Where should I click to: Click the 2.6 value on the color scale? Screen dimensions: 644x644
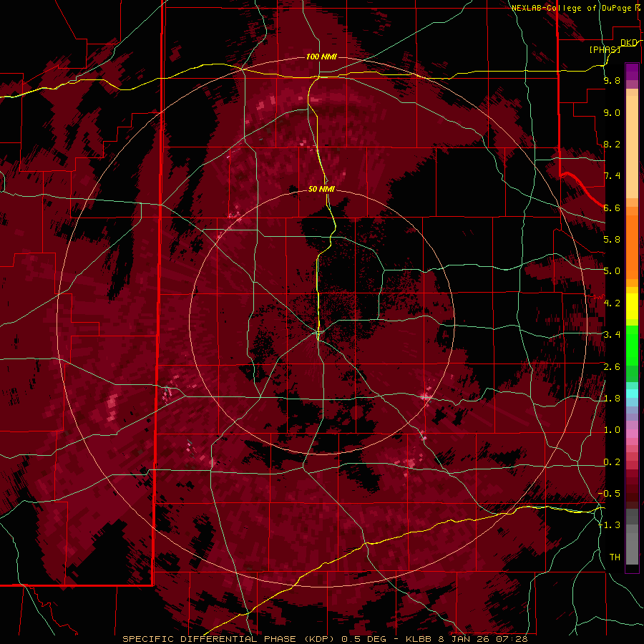pyautogui.click(x=612, y=367)
